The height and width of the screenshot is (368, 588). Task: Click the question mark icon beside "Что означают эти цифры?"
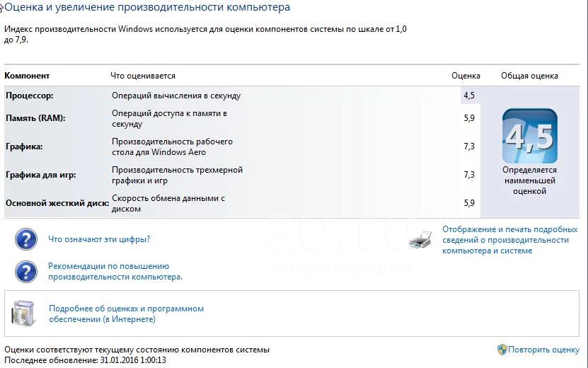(26, 239)
